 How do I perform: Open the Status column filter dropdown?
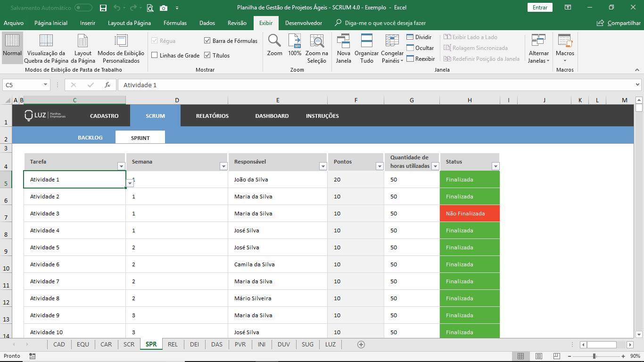[495, 166]
